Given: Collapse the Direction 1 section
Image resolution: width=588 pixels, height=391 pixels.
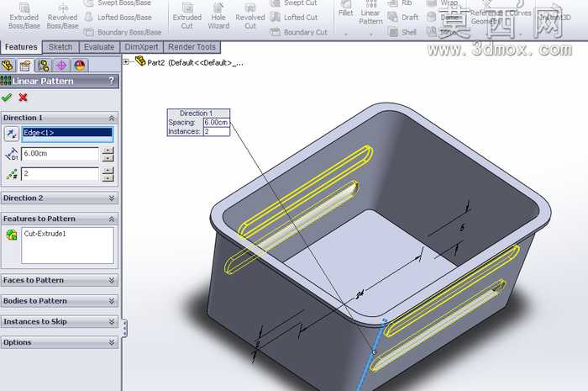Looking at the screenshot, I should (x=112, y=119).
